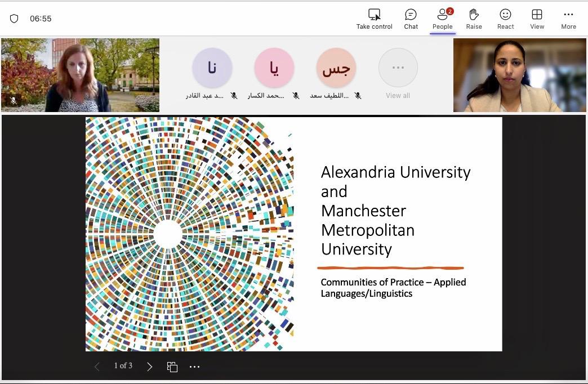
Task: Change layout with the View button
Action: click(x=537, y=15)
